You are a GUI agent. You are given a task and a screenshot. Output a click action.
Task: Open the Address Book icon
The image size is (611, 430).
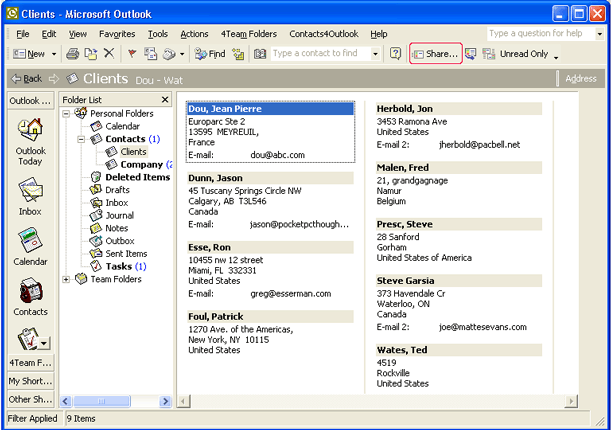pos(260,54)
